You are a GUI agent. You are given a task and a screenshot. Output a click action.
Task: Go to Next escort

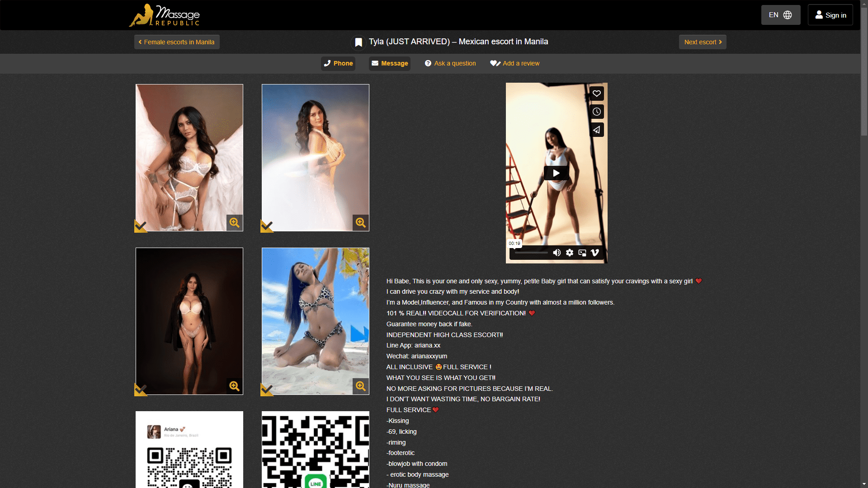coord(703,42)
